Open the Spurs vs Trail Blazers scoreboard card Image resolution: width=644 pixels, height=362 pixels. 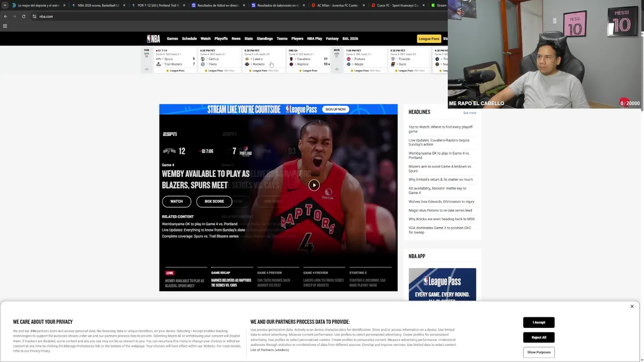(175, 60)
